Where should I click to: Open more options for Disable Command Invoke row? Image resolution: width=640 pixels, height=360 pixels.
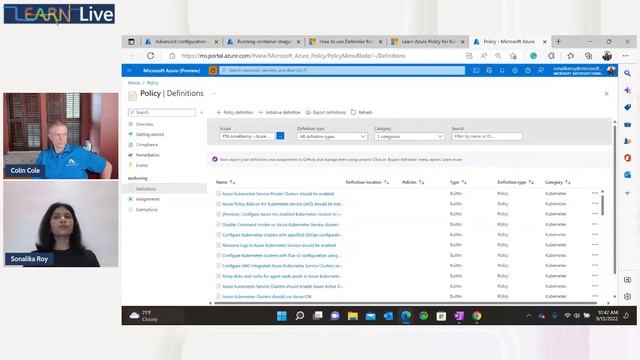pos(595,224)
